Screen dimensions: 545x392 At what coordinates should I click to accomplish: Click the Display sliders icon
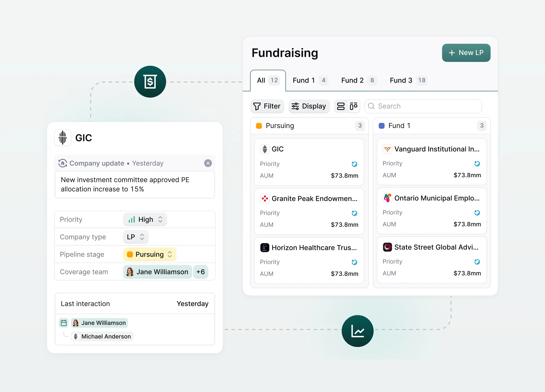coord(295,106)
